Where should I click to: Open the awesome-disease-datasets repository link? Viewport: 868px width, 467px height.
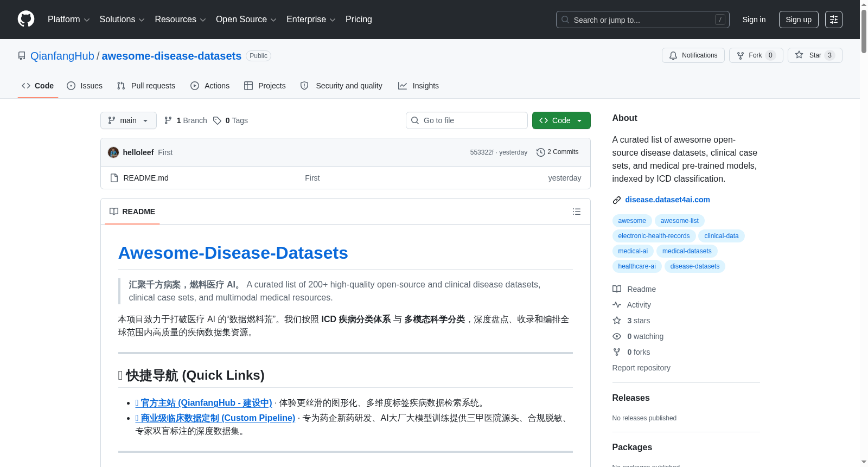coord(171,56)
